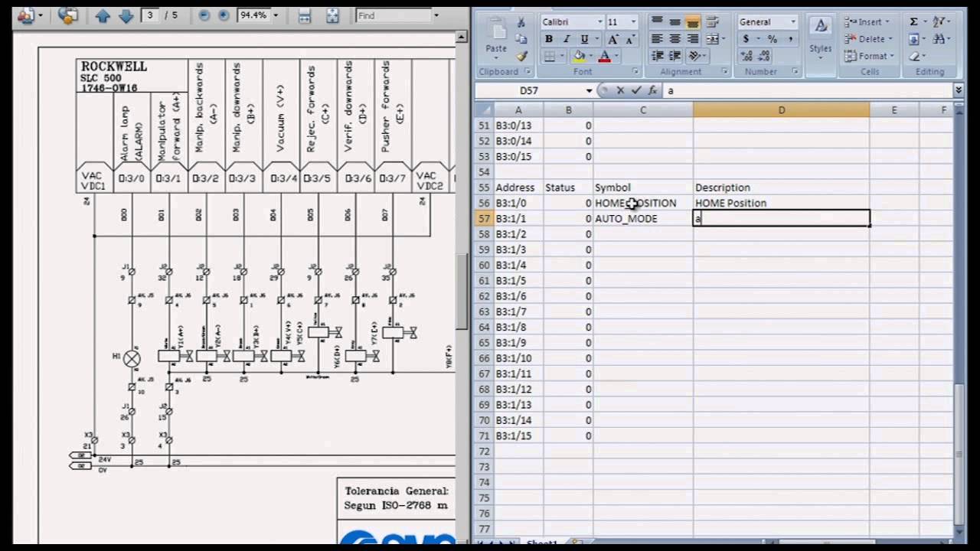Center text horizontally
Image resolution: width=980 pixels, height=551 pixels.
[x=675, y=39]
